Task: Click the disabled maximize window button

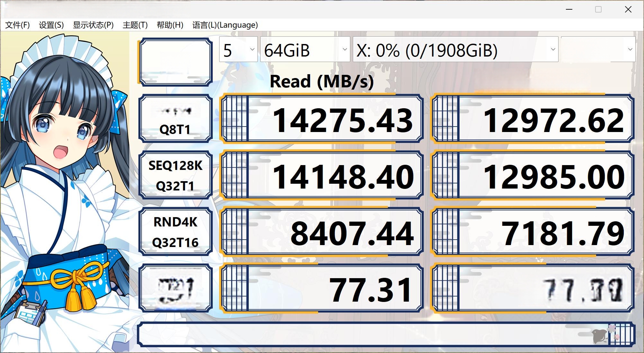Action: pos(598,9)
